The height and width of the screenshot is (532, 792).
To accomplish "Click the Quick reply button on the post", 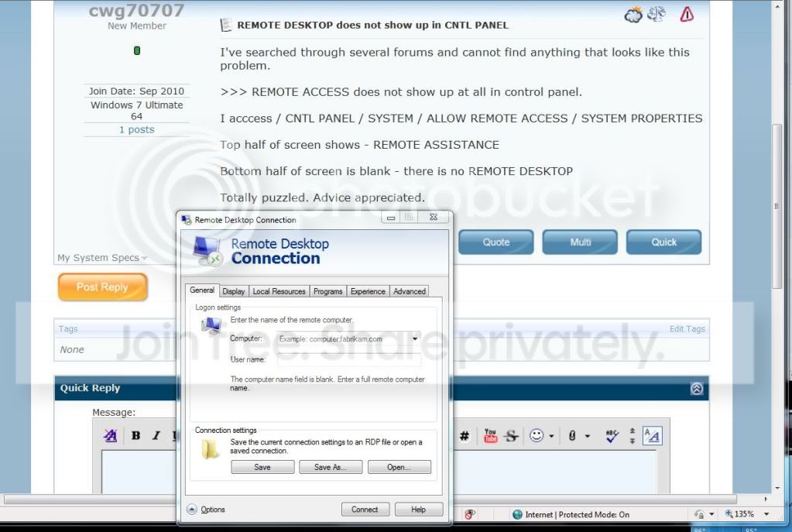I will point(663,242).
